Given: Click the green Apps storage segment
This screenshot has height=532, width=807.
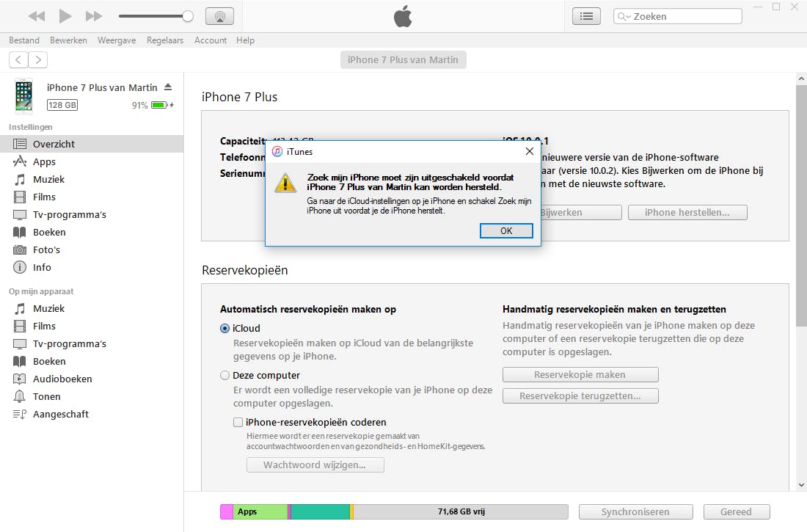Looking at the screenshot, I should point(261,511).
